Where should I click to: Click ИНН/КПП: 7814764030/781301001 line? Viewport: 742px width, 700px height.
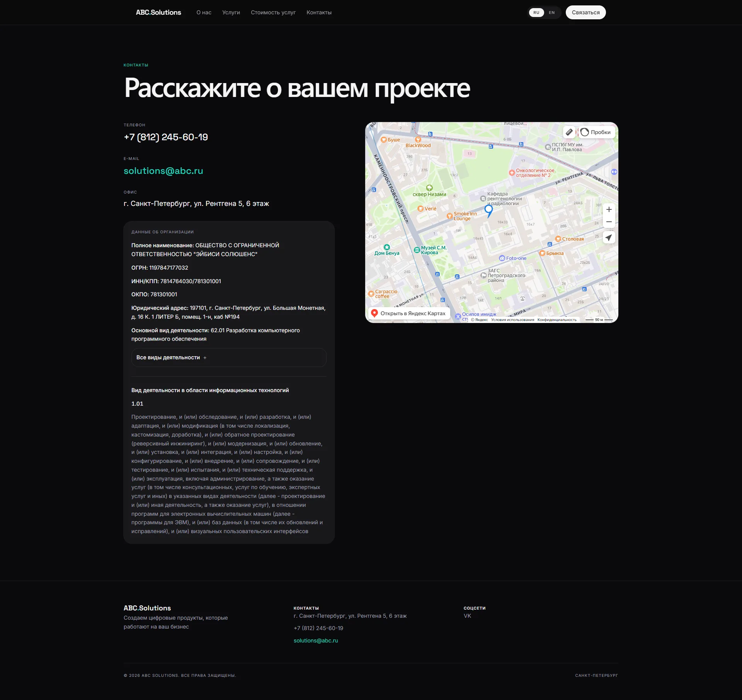coord(176,281)
